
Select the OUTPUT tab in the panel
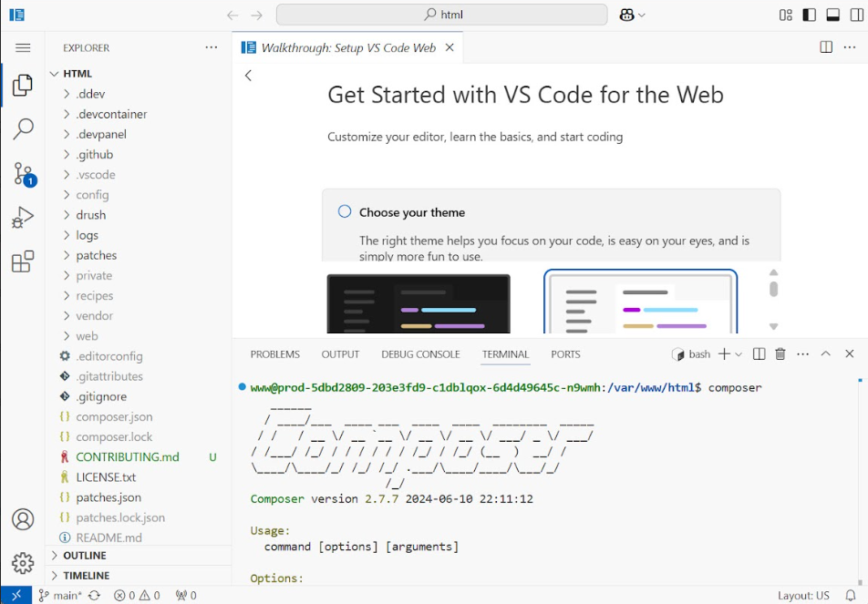[340, 353]
